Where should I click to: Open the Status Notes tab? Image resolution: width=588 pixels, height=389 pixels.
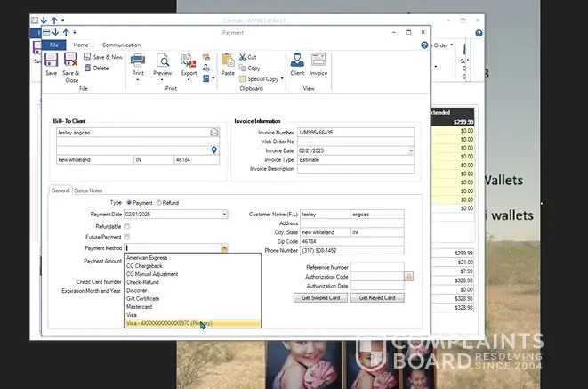(x=88, y=190)
